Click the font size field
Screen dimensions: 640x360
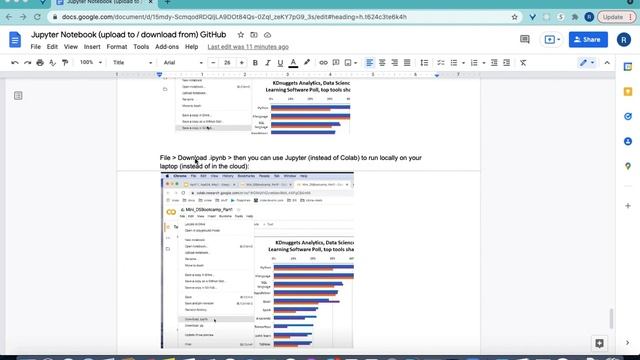coord(227,63)
